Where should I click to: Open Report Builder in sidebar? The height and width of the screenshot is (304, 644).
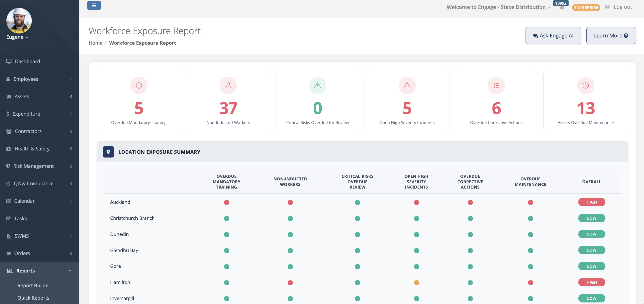[34, 285]
